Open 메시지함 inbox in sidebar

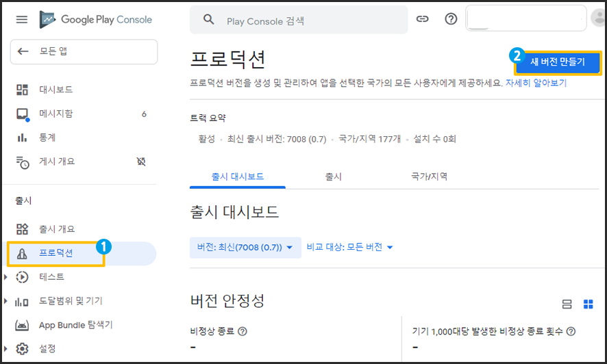coord(55,114)
